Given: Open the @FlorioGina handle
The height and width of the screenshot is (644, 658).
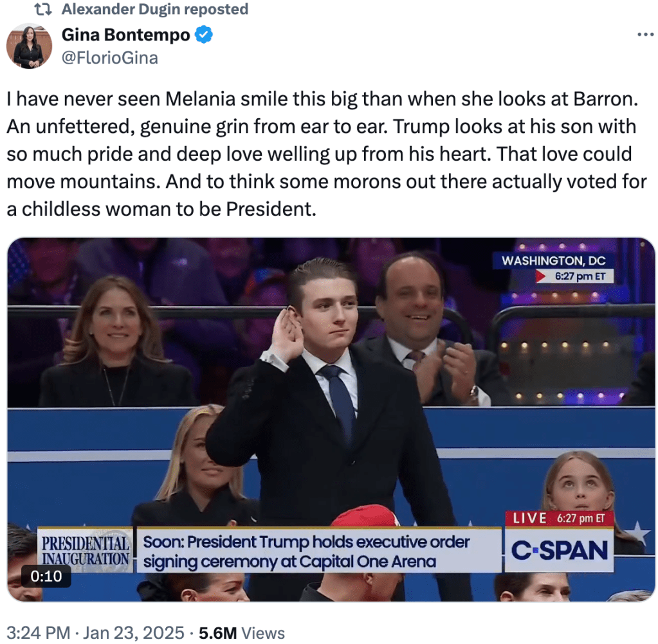Looking at the screenshot, I should [109, 58].
